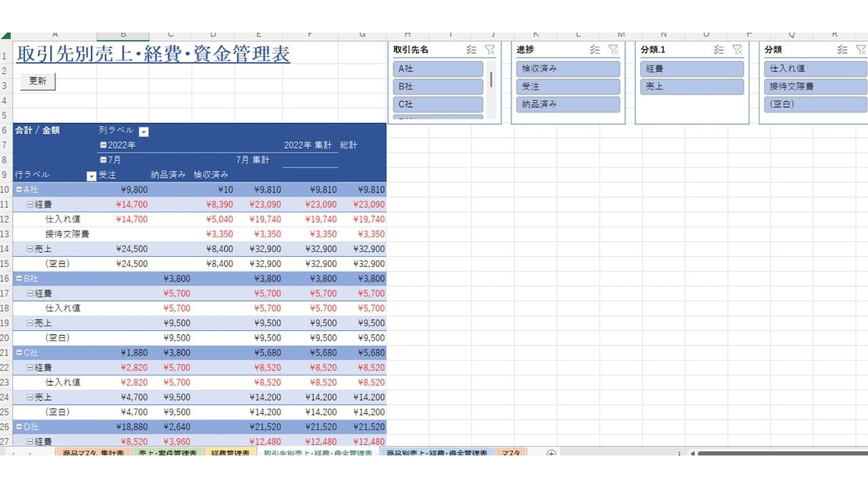
Task: Filter by 売上 in 分類.1 slicer
Action: point(692,87)
